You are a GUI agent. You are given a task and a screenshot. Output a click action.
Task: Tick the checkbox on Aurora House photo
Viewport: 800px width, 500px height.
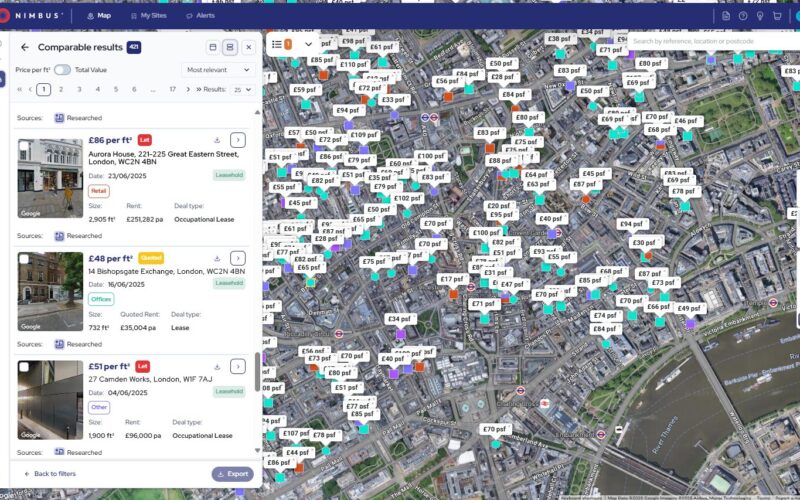click(23, 146)
